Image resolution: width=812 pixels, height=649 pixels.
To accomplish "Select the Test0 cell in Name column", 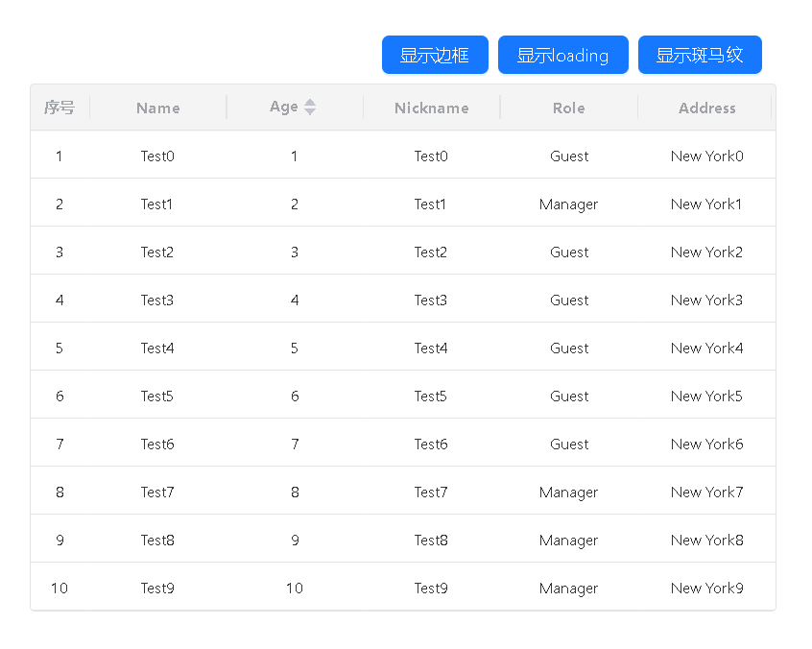I will pyautogui.click(x=157, y=156).
